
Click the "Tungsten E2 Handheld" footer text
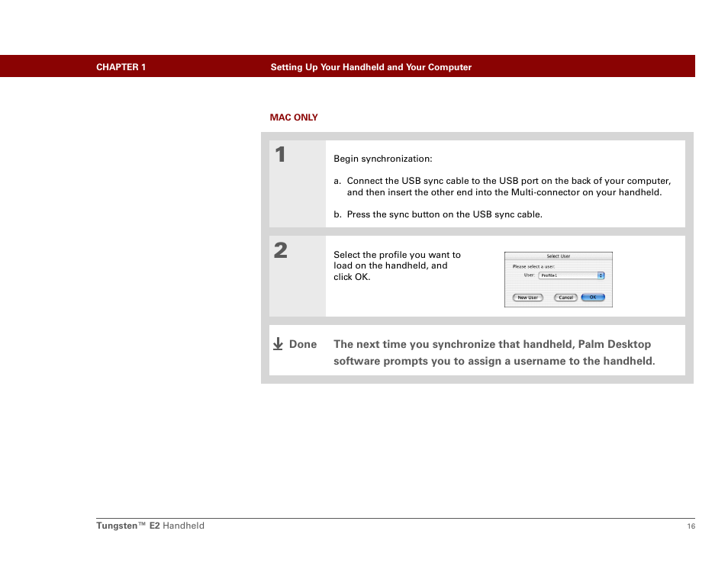(x=150, y=526)
